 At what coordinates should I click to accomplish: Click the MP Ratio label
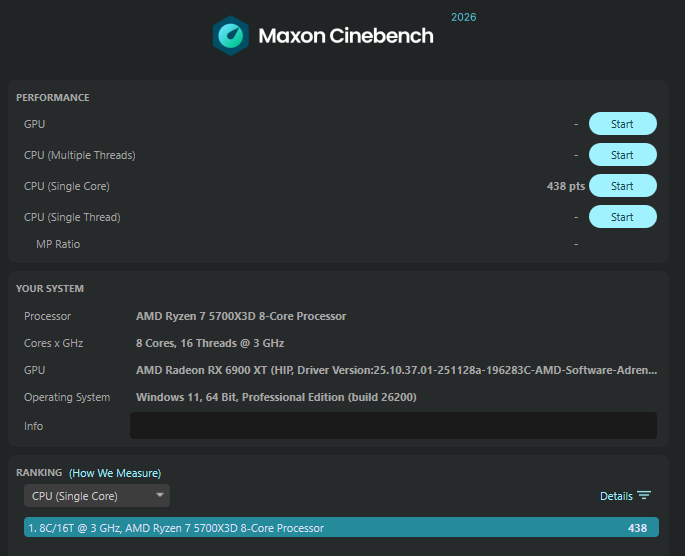pos(58,244)
